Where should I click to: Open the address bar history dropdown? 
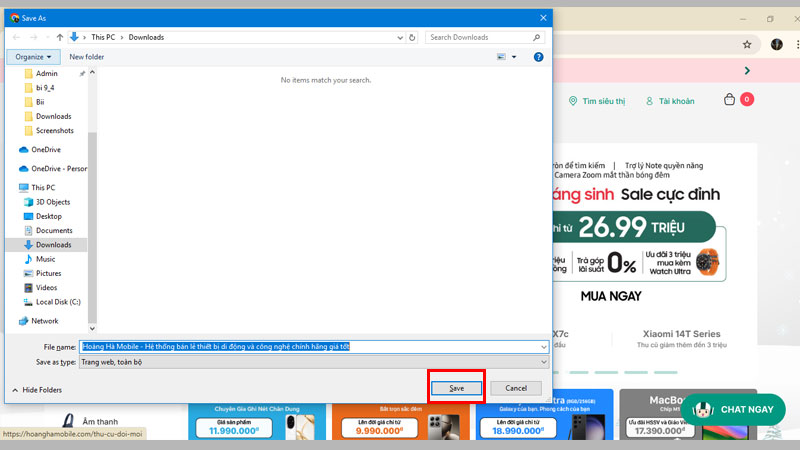point(400,37)
